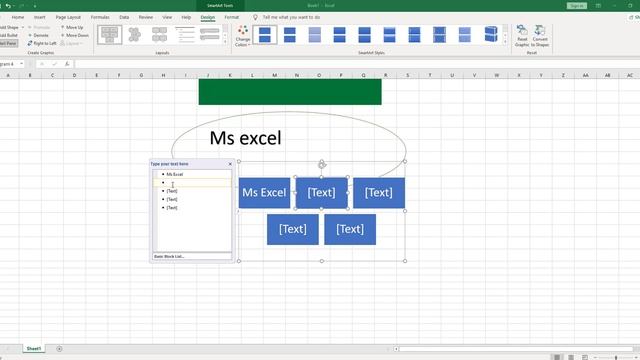This screenshot has height=360, width=640.
Task: Open the Formulas tab
Action: tap(100, 17)
